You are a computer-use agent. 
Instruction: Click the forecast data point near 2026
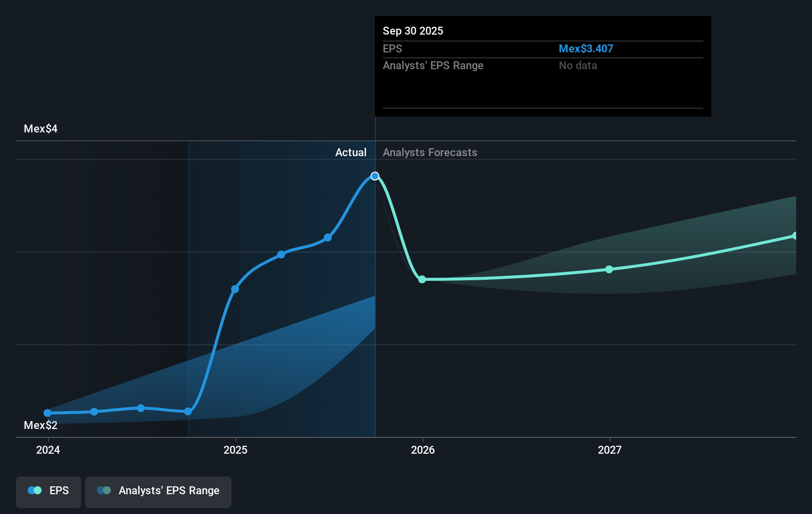pos(422,280)
